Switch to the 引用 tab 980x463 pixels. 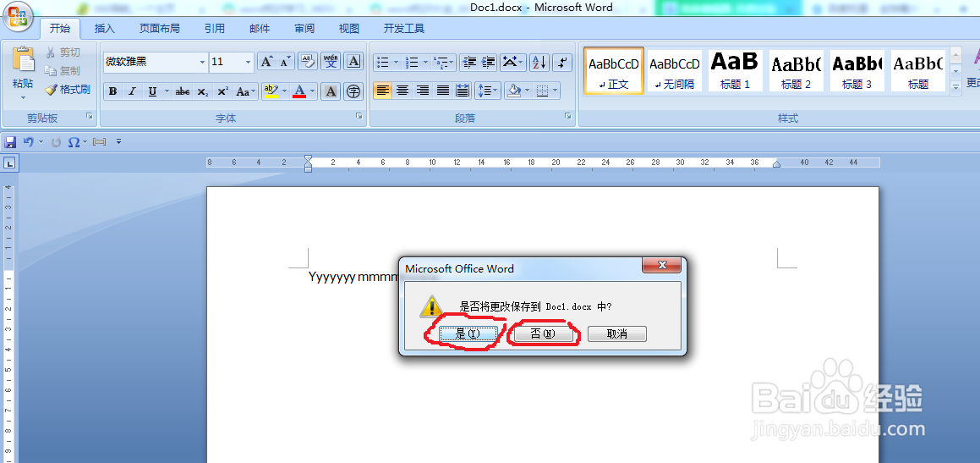215,28
